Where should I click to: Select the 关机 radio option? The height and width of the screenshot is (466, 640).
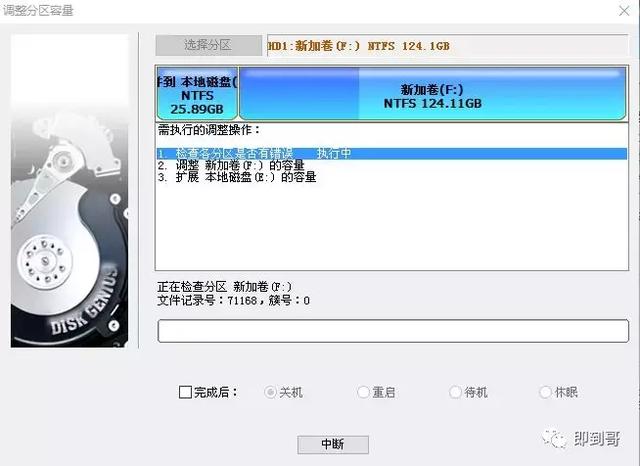click(270, 392)
